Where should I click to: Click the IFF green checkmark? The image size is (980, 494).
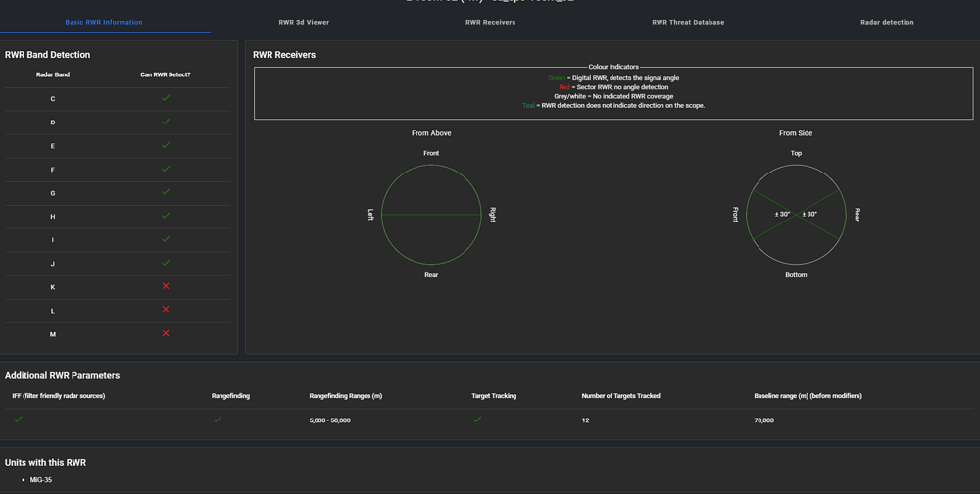click(x=18, y=420)
